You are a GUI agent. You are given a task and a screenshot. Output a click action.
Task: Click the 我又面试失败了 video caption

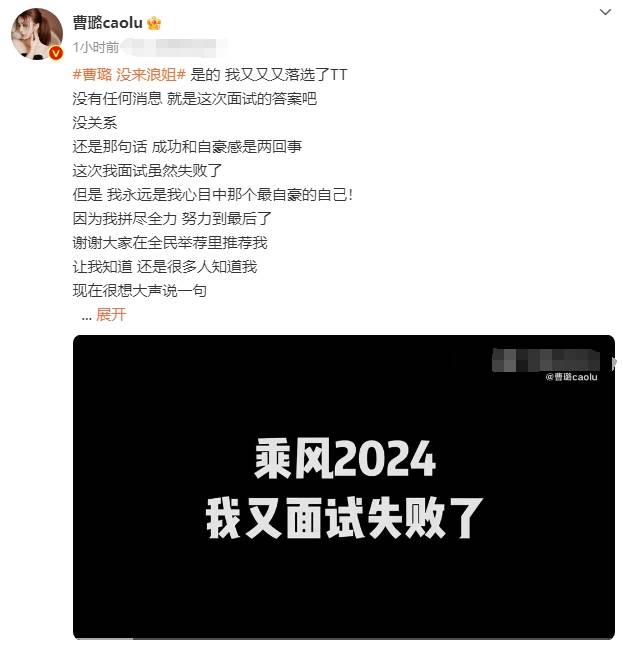pos(345,518)
